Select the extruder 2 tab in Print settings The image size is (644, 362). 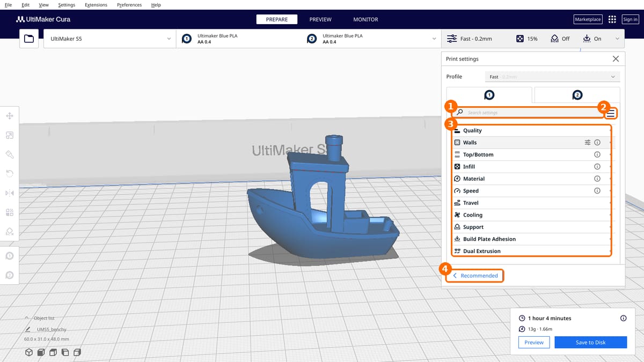coord(577,94)
